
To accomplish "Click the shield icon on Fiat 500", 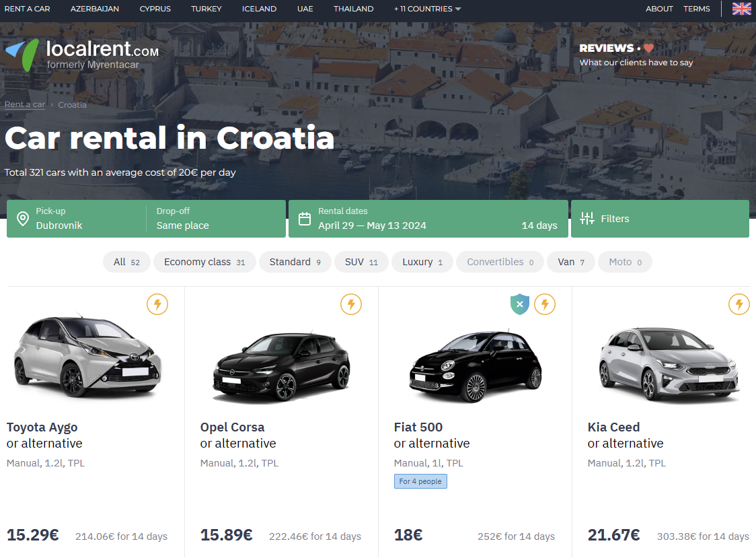I will [x=519, y=304].
